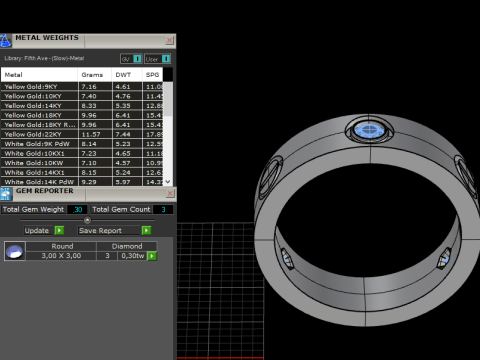Click the 11.57 grams value
Image resolution: width=480 pixels, height=360 pixels.
(91, 134)
